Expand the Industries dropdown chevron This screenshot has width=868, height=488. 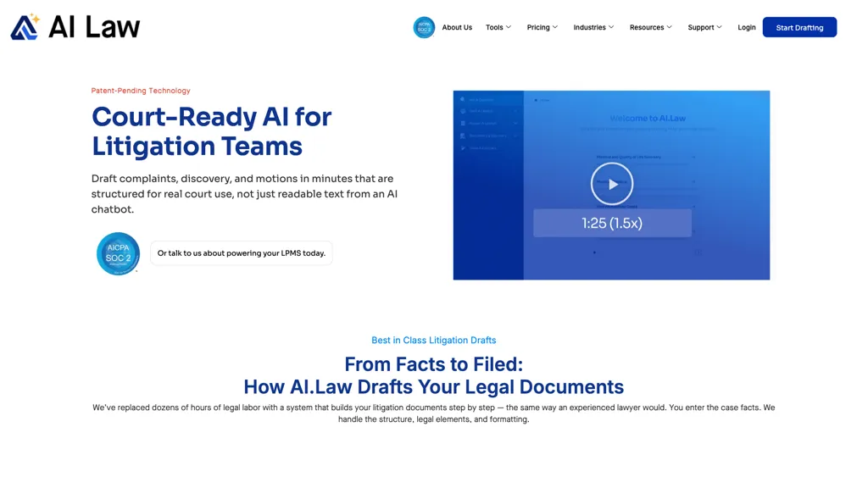tap(611, 27)
